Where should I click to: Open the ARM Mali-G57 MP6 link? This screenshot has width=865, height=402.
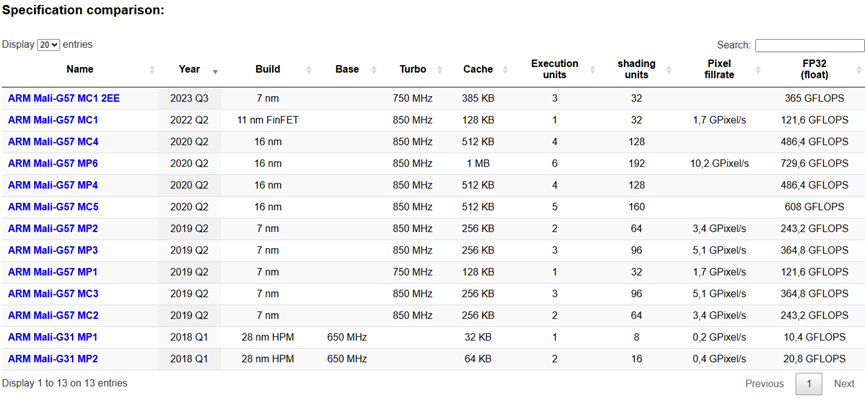click(x=53, y=163)
